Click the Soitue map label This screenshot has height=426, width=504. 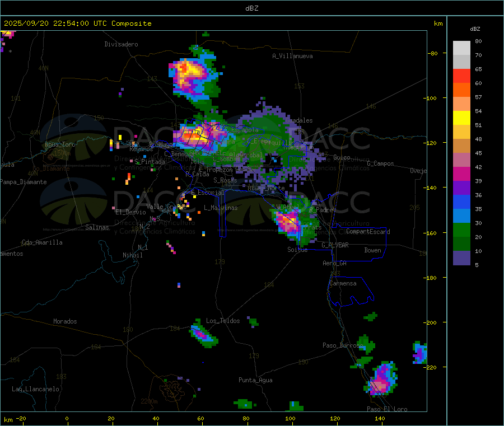coord(297,250)
